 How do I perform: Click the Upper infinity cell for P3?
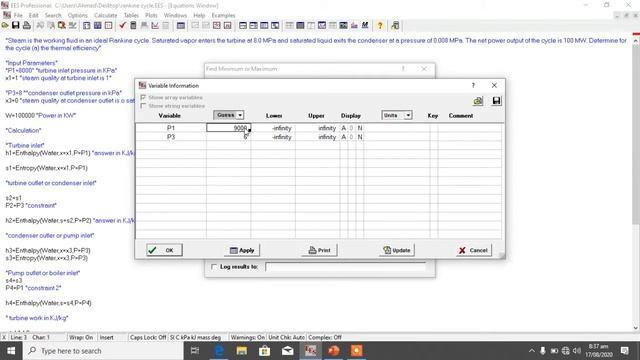pos(318,137)
